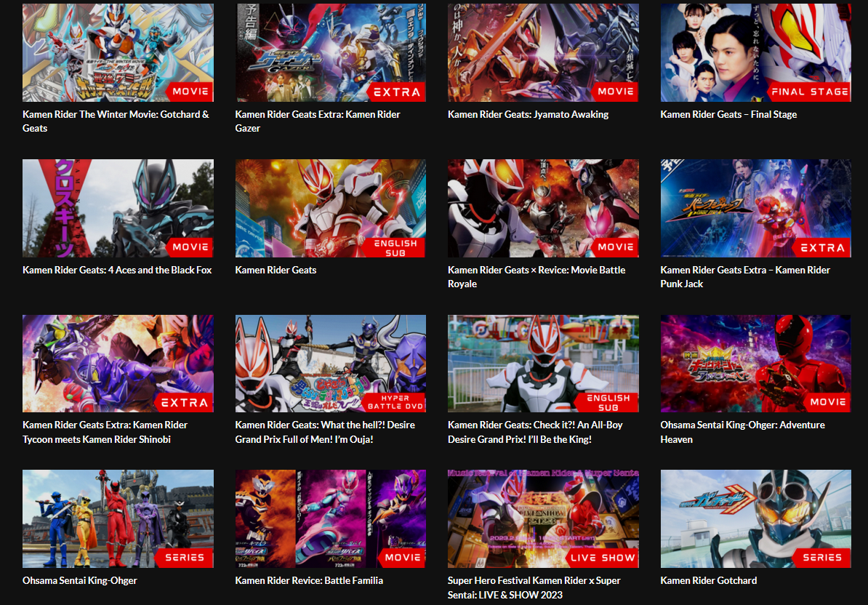The image size is (868, 605).
Task: Click the plain Kamen Rider Geats title
Action: coord(276,270)
